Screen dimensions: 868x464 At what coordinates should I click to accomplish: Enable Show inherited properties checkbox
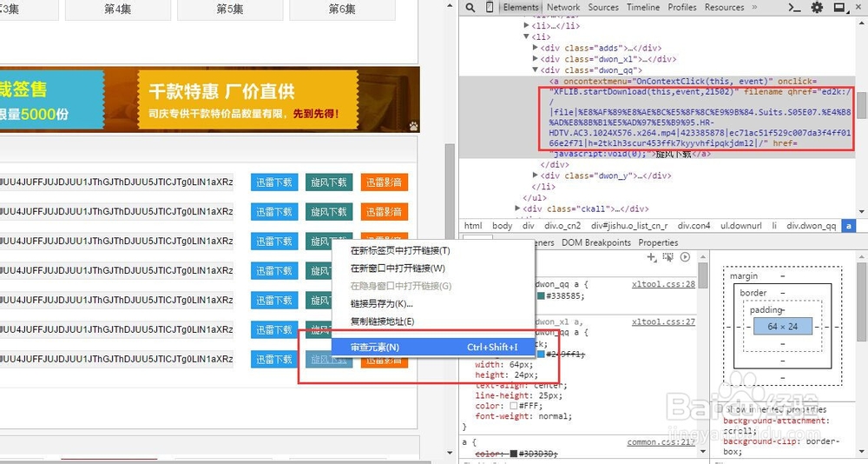coord(719,409)
